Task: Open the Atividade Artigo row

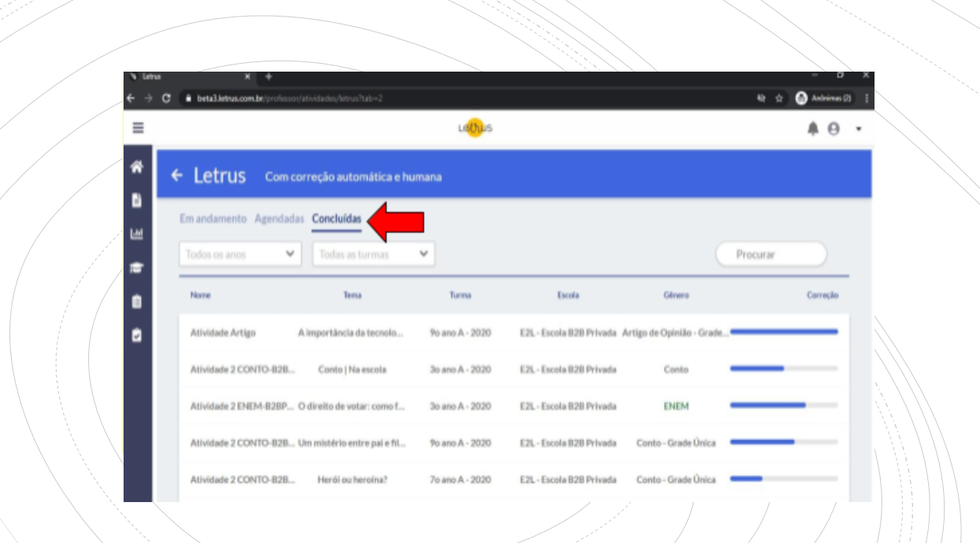Action: pyautogui.click(x=514, y=333)
